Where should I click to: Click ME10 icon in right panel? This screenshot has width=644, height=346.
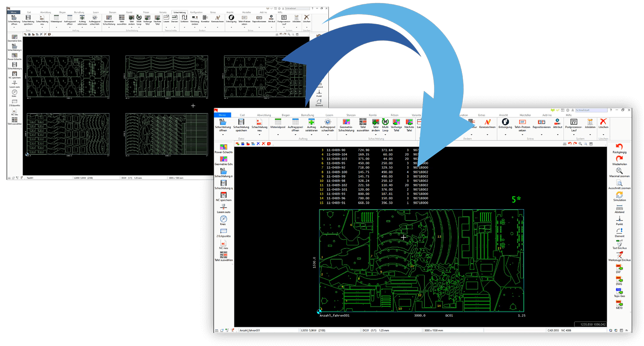pos(619,305)
